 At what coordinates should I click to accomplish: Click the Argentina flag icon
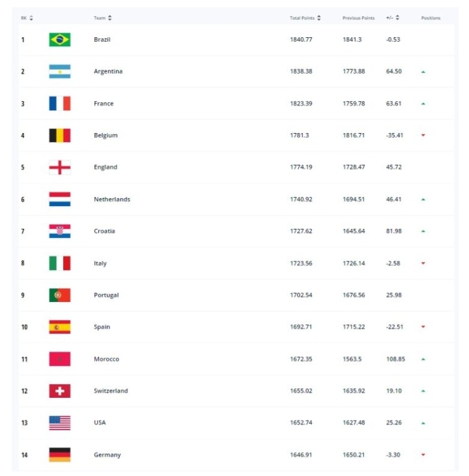tap(60, 72)
